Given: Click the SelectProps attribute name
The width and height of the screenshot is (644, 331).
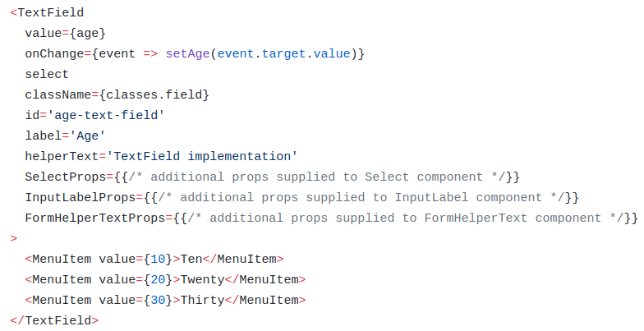Looking at the screenshot, I should tap(66, 177).
